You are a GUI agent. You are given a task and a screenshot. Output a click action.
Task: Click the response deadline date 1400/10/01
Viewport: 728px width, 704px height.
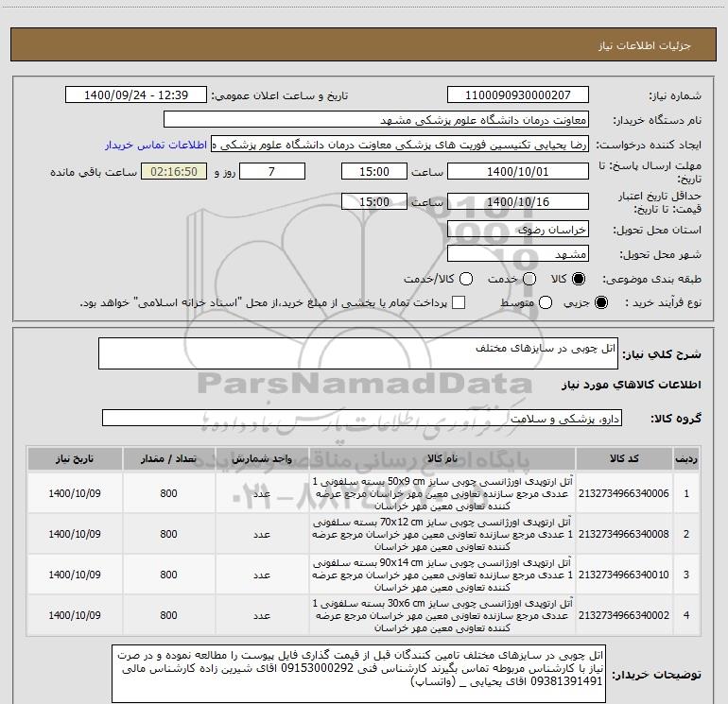(518, 172)
